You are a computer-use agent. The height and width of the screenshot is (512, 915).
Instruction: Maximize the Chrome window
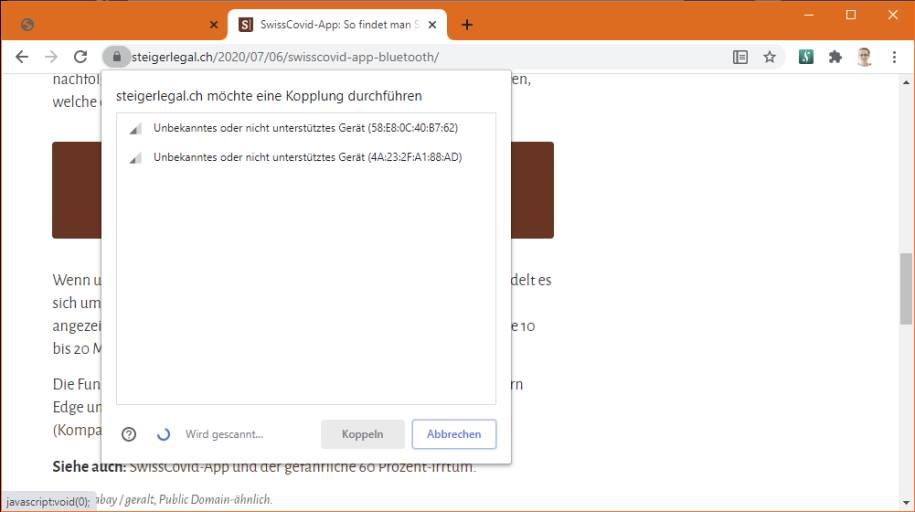pyautogui.click(x=851, y=15)
